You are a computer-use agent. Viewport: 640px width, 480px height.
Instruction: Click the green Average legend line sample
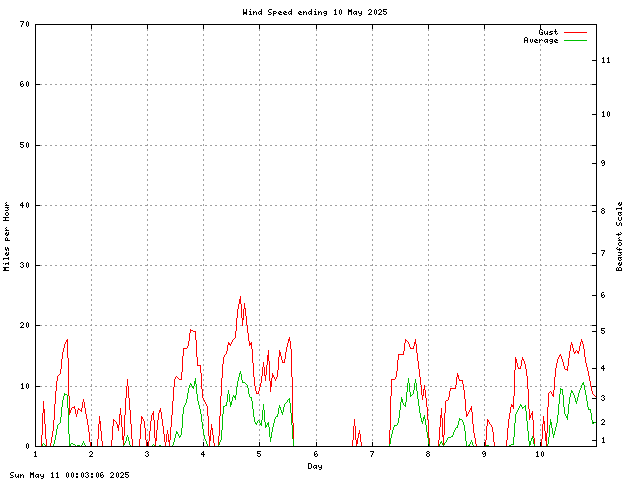coord(576,40)
